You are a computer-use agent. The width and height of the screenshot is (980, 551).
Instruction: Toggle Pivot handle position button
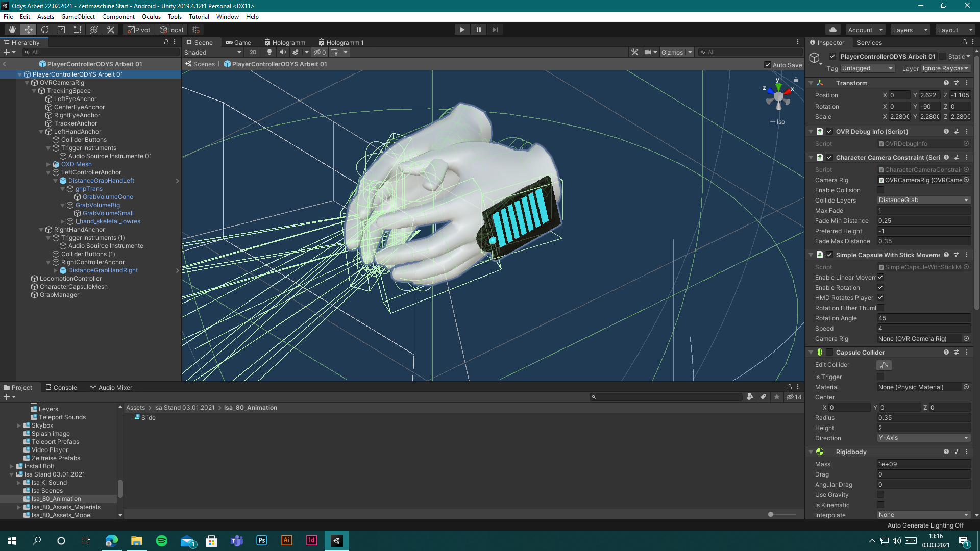click(139, 30)
